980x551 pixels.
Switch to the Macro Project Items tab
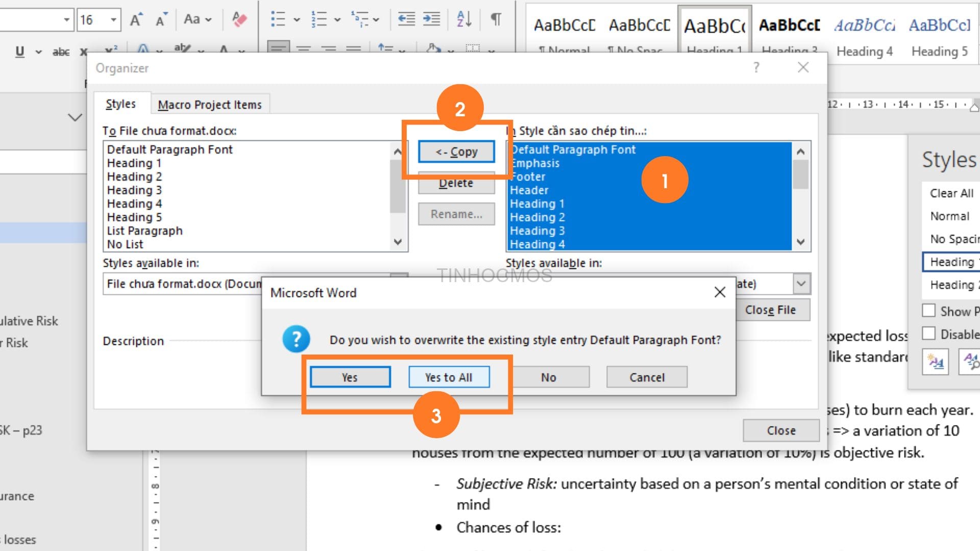pos(210,105)
